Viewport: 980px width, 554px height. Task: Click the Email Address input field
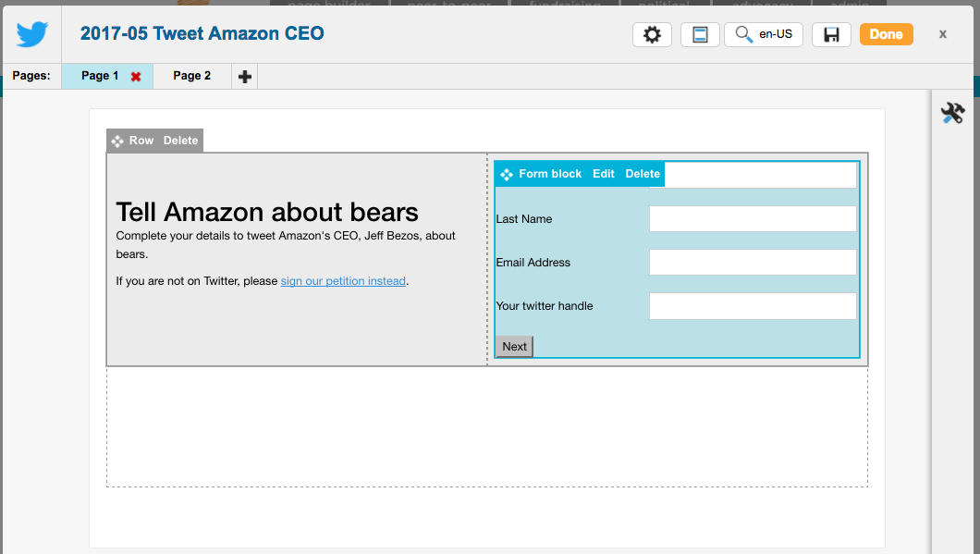click(753, 263)
